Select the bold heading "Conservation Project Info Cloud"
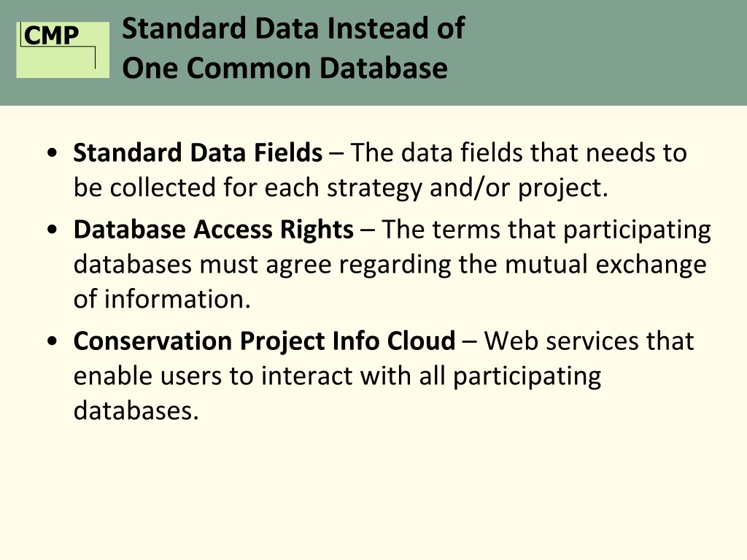This screenshot has height=560, width=747. (264, 341)
